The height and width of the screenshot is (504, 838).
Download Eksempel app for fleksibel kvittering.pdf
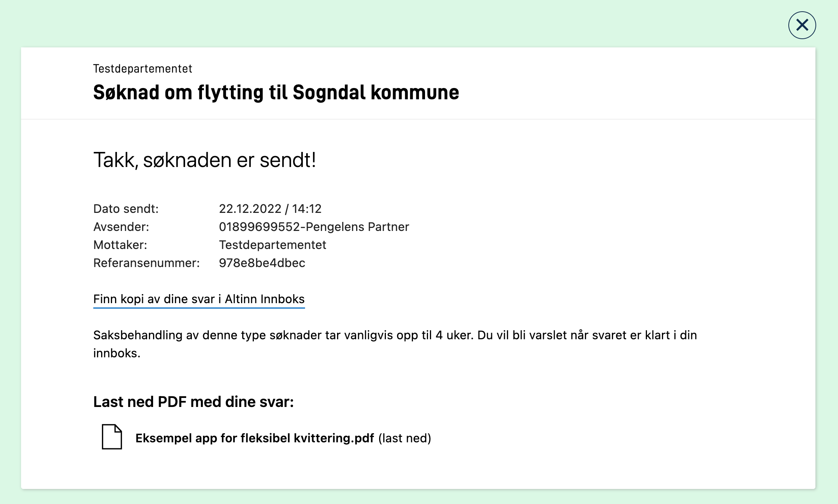tap(255, 438)
